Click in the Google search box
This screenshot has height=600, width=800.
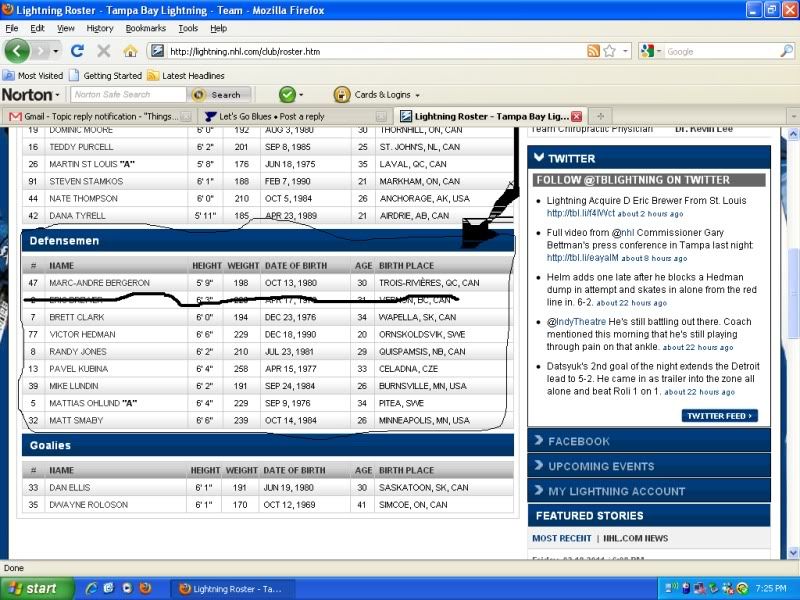722,51
